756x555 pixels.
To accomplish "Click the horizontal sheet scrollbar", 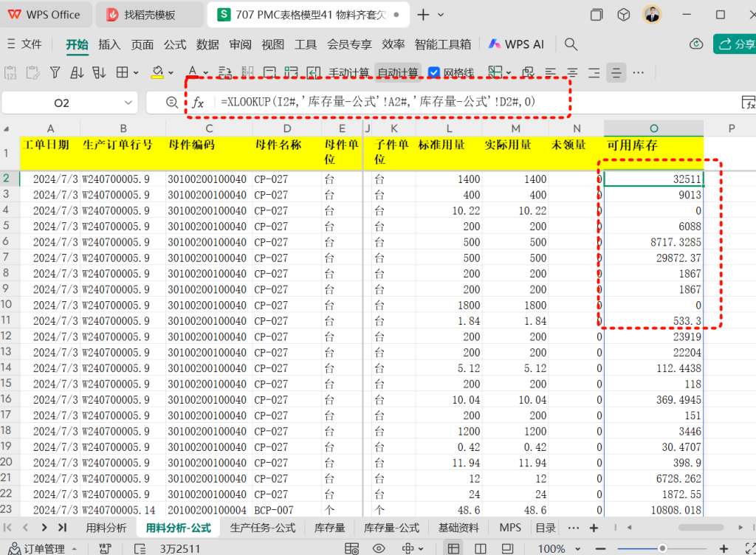I will pyautogui.click(x=701, y=528).
